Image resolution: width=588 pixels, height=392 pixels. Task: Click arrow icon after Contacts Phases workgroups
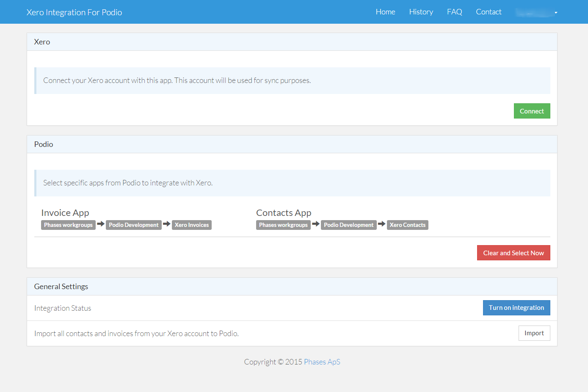point(316,224)
